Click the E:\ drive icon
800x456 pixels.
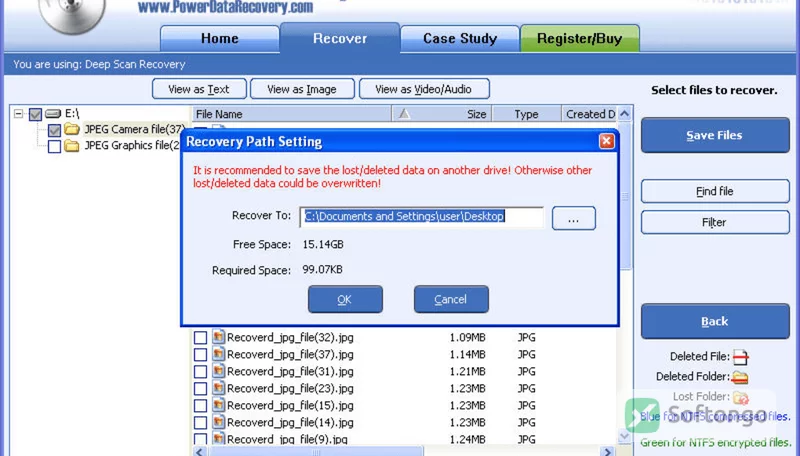pos(53,113)
